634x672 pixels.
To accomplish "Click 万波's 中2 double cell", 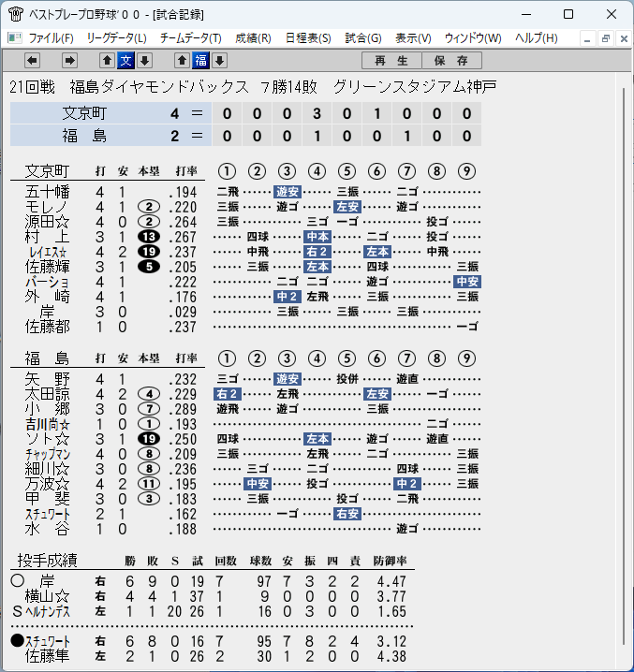I will pyautogui.click(x=407, y=484).
